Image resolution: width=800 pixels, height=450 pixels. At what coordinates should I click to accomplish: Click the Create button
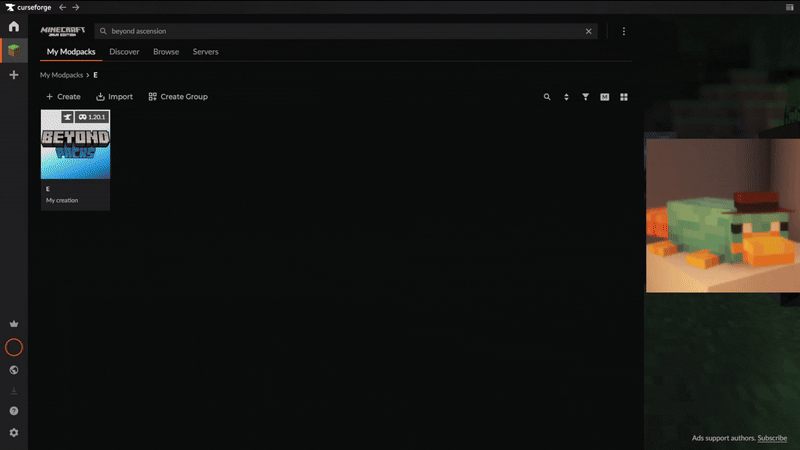[63, 96]
